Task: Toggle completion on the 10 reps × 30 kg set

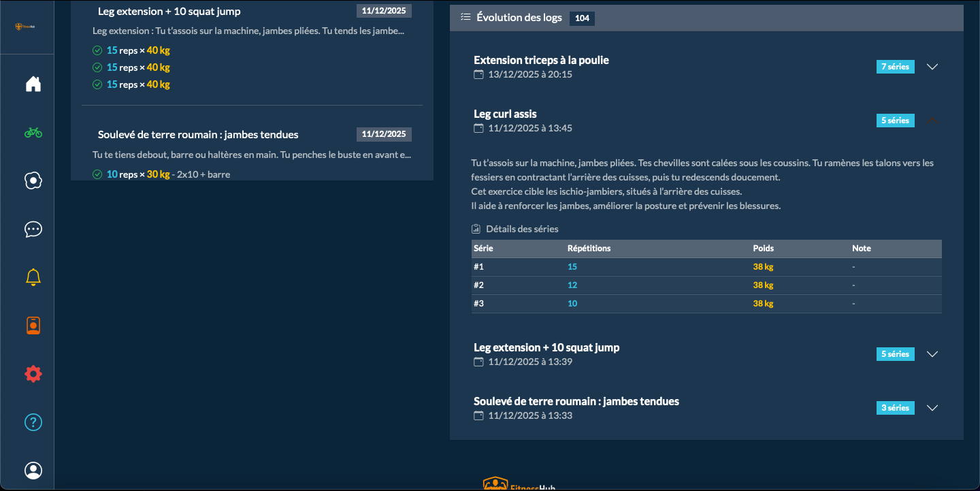Action: (x=97, y=174)
